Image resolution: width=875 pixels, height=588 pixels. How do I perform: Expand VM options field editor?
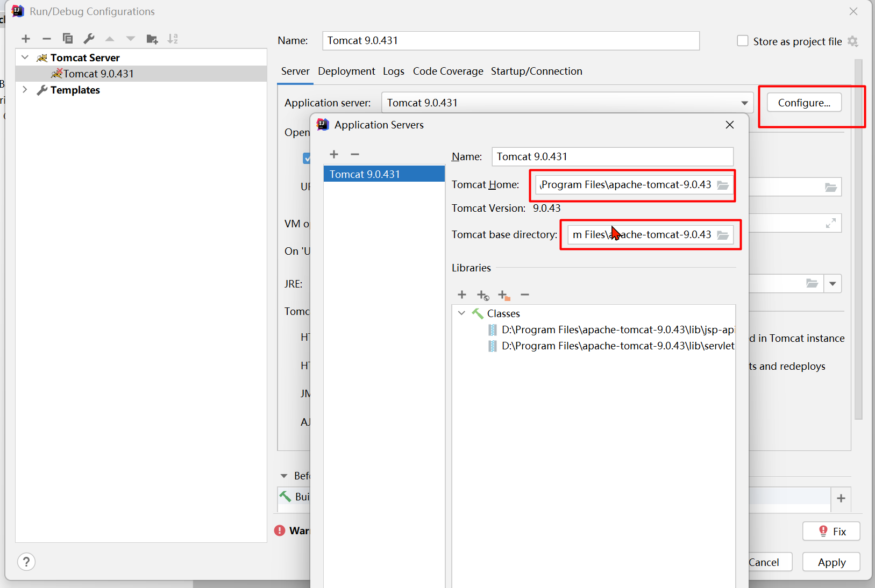831,223
